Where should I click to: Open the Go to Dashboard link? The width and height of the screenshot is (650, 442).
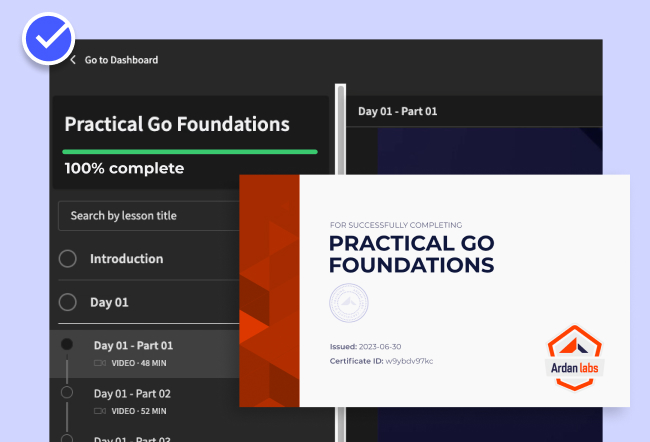(121, 60)
